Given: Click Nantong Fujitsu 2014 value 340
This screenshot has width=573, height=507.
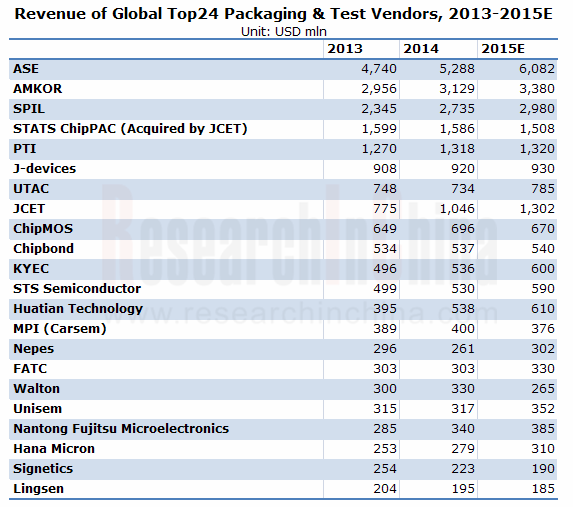Looking at the screenshot, I should click(x=463, y=429).
